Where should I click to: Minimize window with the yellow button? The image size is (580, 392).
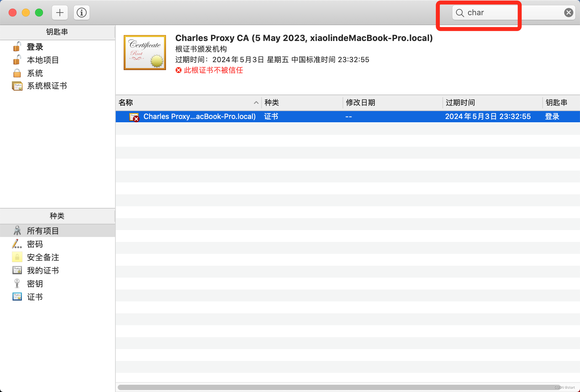click(x=26, y=13)
